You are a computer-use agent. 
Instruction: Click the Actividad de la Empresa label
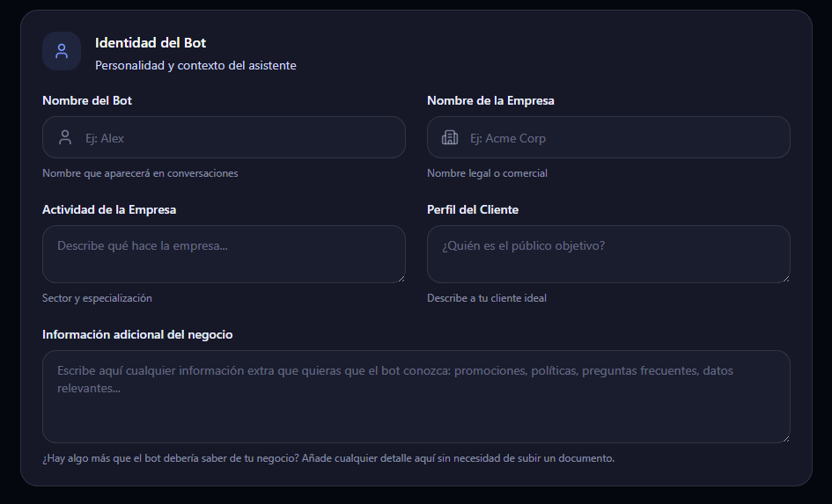click(x=109, y=210)
